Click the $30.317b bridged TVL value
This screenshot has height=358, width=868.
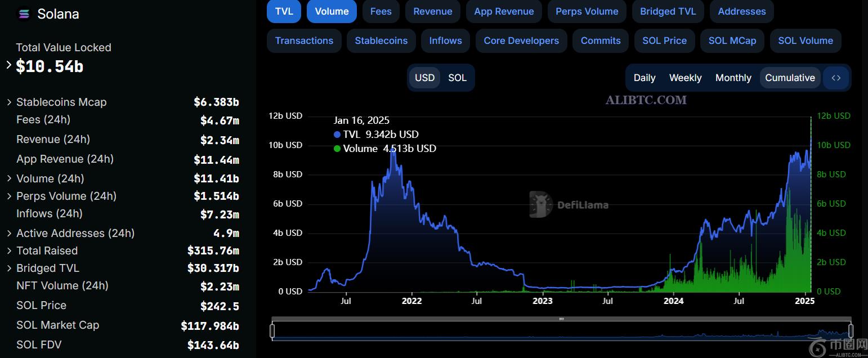213,268
